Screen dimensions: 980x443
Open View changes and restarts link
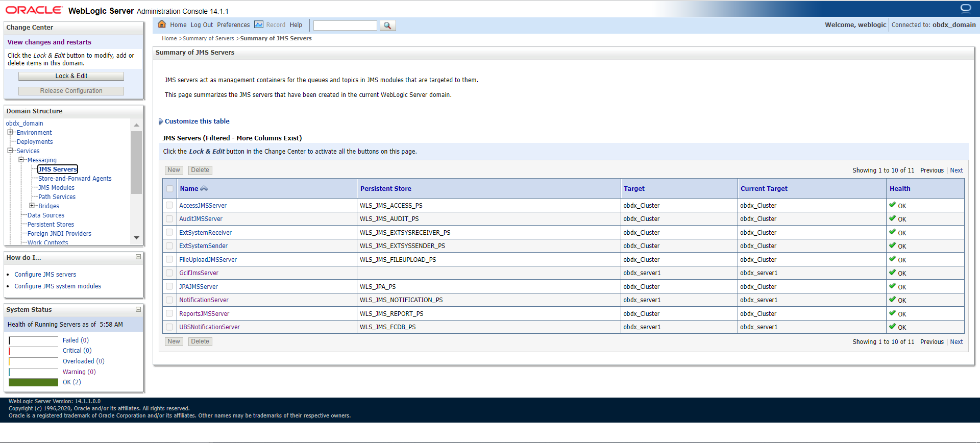[49, 42]
